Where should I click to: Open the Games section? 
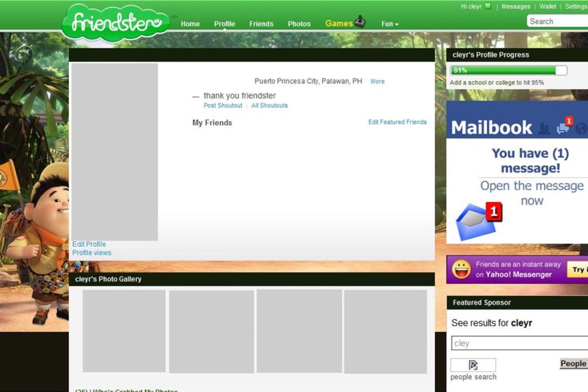click(x=339, y=24)
